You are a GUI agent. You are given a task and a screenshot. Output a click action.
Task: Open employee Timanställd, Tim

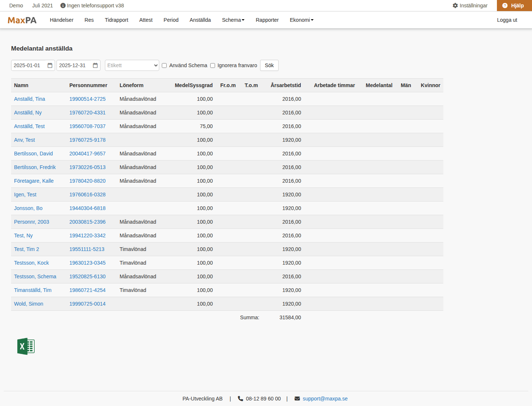[33, 290]
